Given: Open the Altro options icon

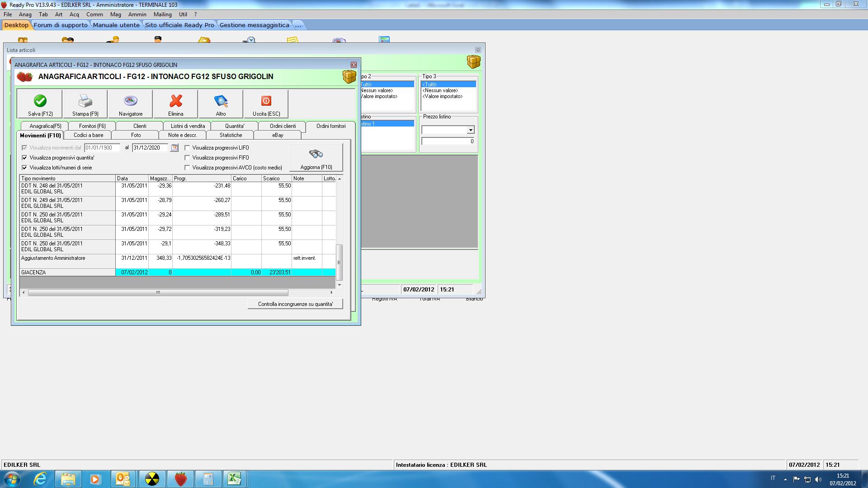Looking at the screenshot, I should [x=221, y=101].
